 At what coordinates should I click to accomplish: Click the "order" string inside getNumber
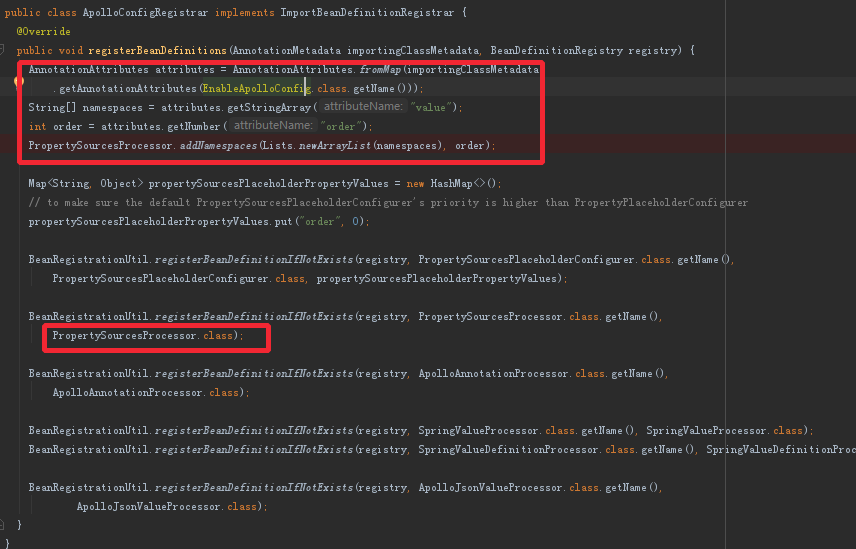341,127
